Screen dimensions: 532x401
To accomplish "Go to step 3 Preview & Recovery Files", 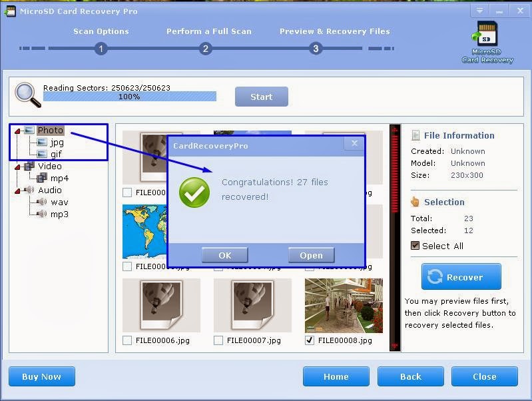I will point(316,49).
